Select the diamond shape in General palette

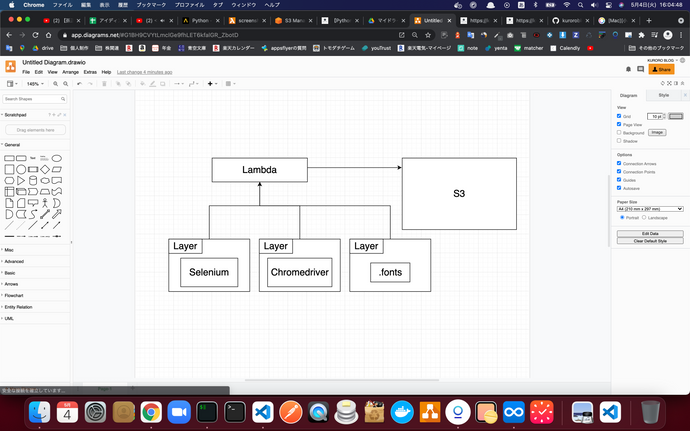click(45, 169)
